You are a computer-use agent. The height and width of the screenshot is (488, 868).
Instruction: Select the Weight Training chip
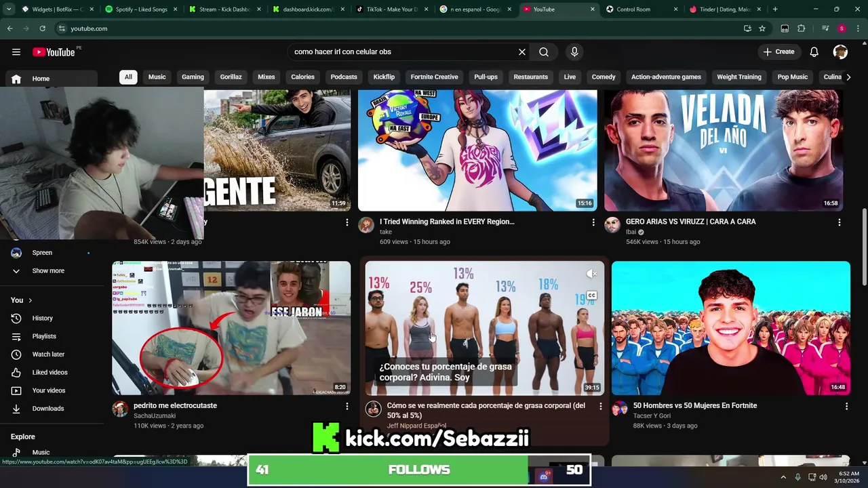click(x=739, y=77)
